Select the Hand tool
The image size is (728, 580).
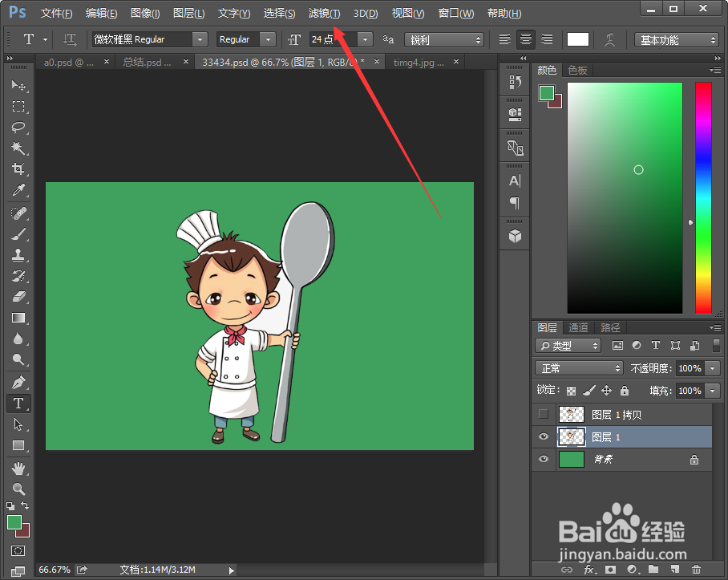click(x=18, y=468)
